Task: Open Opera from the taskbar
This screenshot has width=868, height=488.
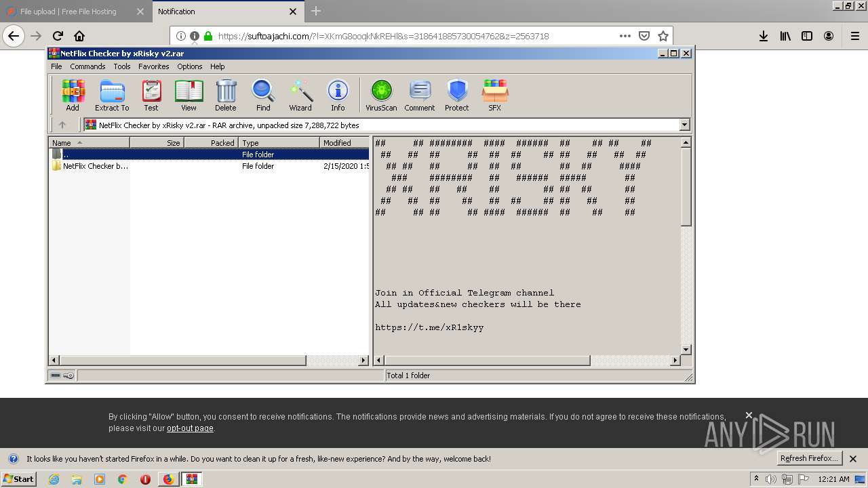Action: coord(145,479)
